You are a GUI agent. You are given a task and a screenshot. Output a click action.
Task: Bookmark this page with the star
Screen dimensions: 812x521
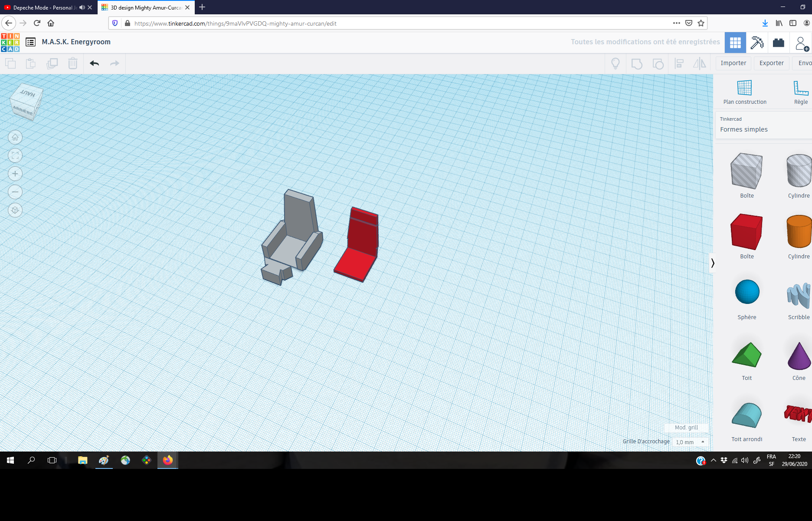(x=701, y=23)
